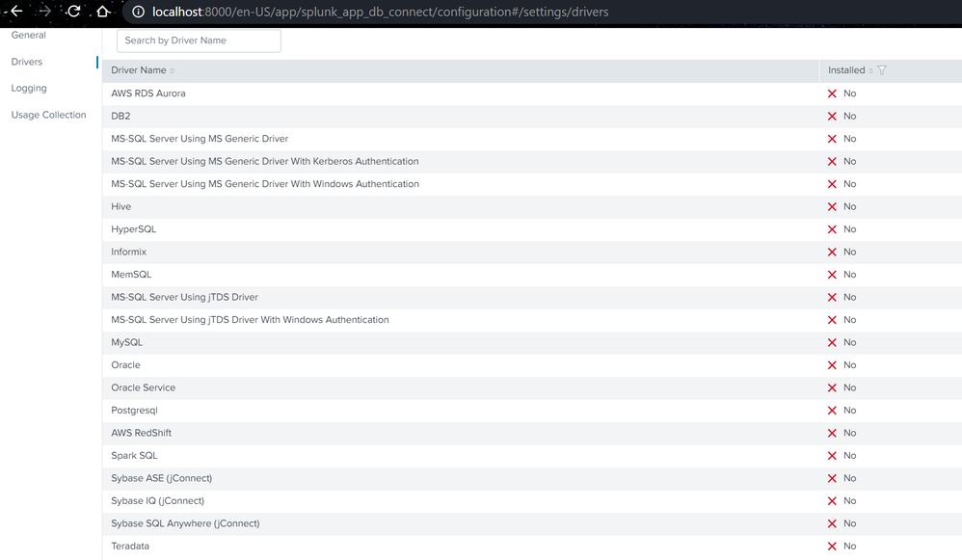This screenshot has width=962, height=560.
Task: Click the Kerberos Authentication MS-SQL driver name
Action: point(265,161)
